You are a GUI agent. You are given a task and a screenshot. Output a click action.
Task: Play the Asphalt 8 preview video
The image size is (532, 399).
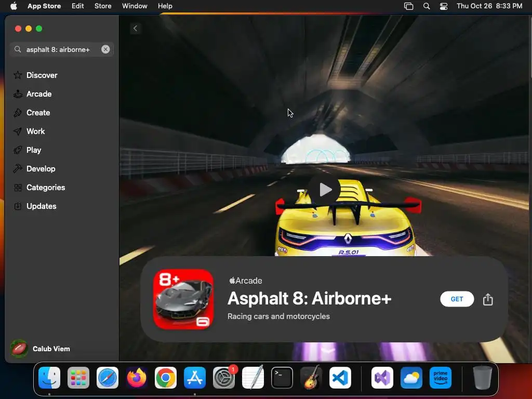[x=325, y=189]
